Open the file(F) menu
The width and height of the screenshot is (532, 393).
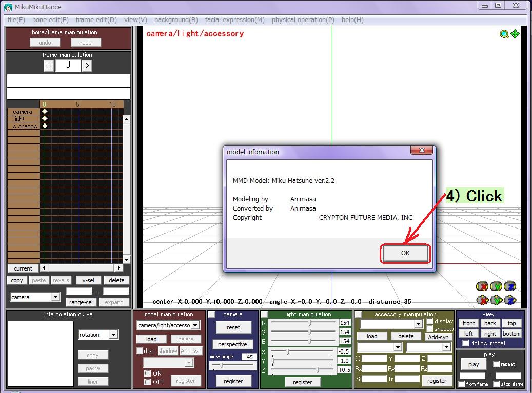tap(16, 19)
